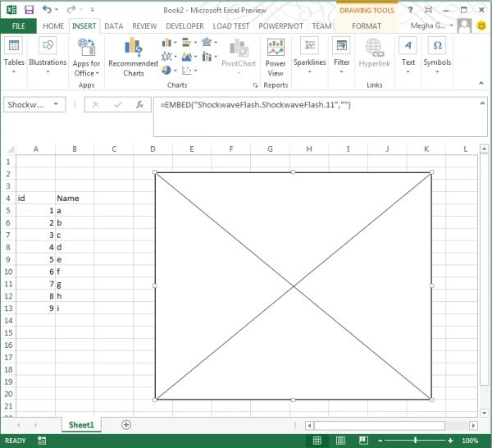492x448 pixels.
Task: Expand the Text group
Action: coord(408,55)
